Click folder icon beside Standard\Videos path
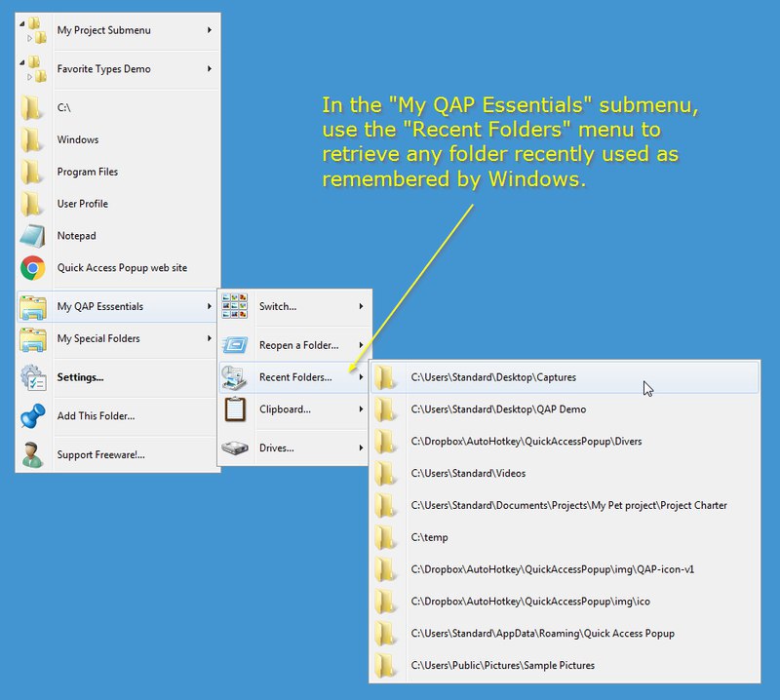This screenshot has width=780, height=700. [x=385, y=473]
